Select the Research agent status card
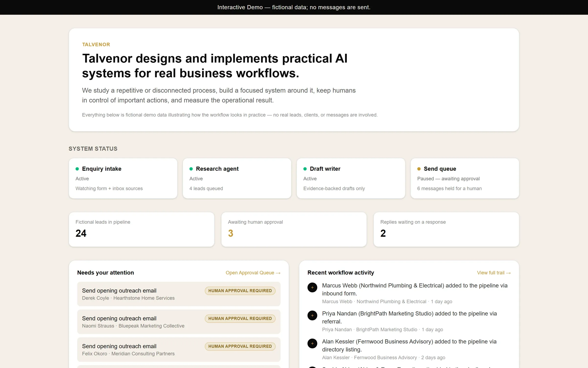This screenshot has width=588, height=368. 237,178
